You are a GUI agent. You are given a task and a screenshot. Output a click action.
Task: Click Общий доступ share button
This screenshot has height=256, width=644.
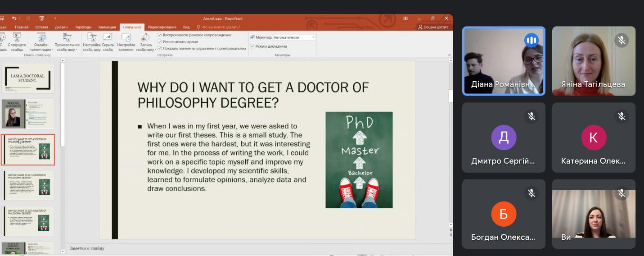point(433,27)
